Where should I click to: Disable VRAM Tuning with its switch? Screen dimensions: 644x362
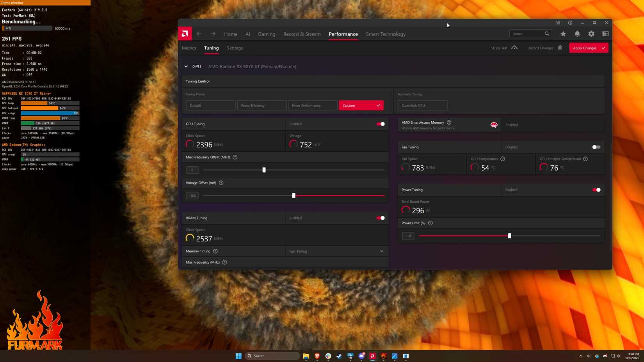tap(381, 218)
